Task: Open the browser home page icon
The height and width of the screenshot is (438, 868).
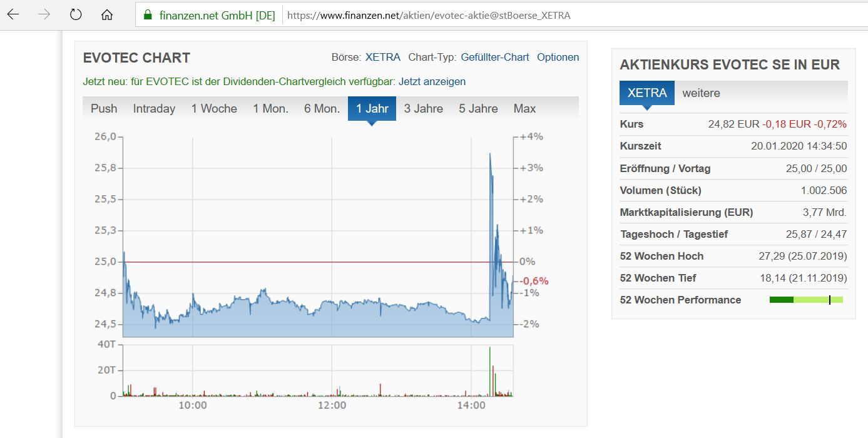Action: pos(107,15)
